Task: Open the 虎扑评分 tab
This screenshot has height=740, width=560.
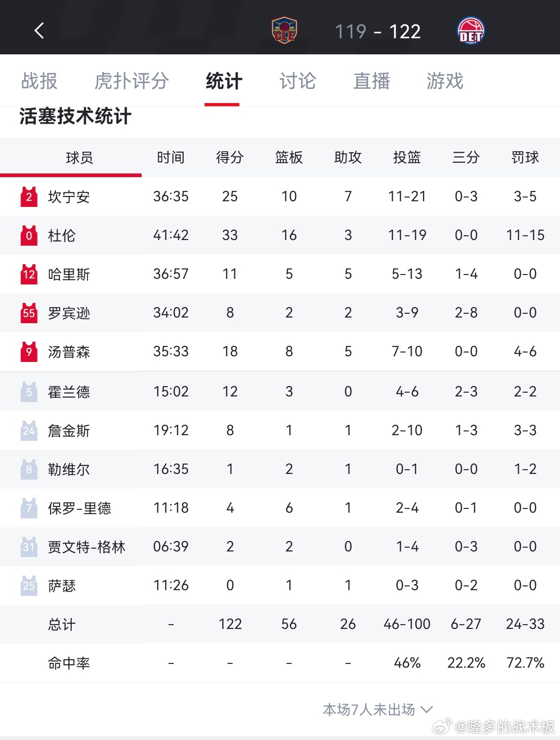Action: [131, 81]
